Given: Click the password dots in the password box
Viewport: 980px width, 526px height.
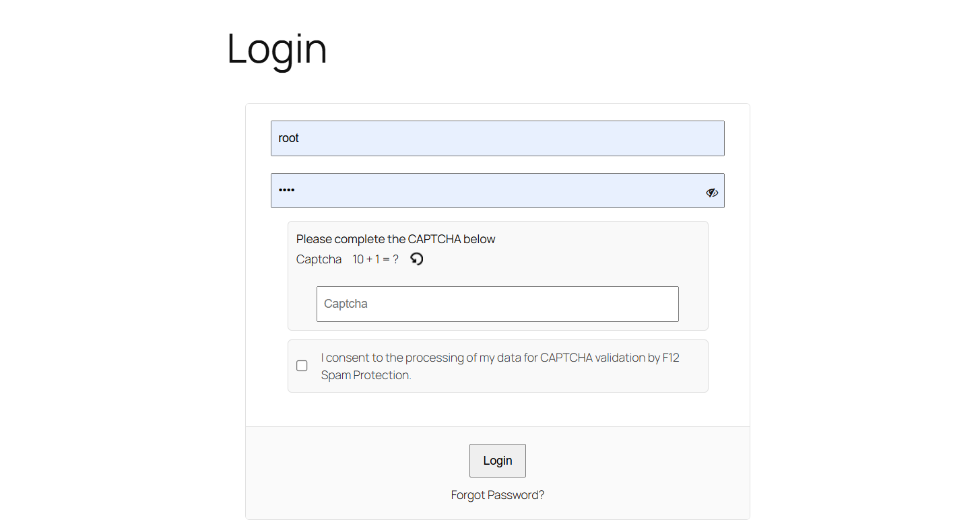Looking at the screenshot, I should [287, 190].
